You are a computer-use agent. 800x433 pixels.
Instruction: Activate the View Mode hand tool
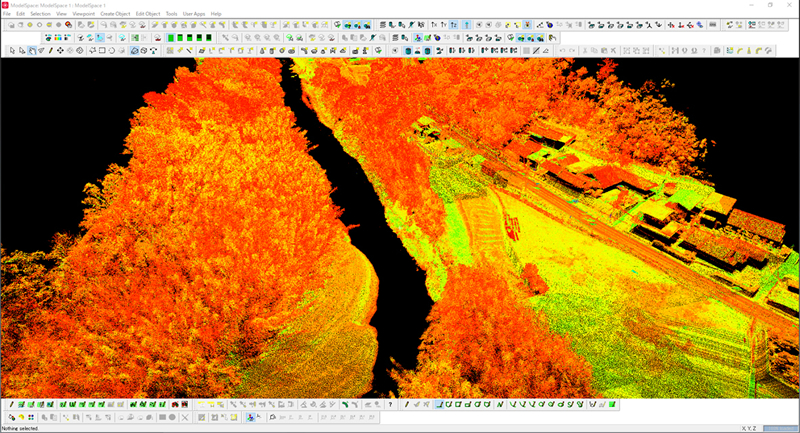tap(33, 50)
